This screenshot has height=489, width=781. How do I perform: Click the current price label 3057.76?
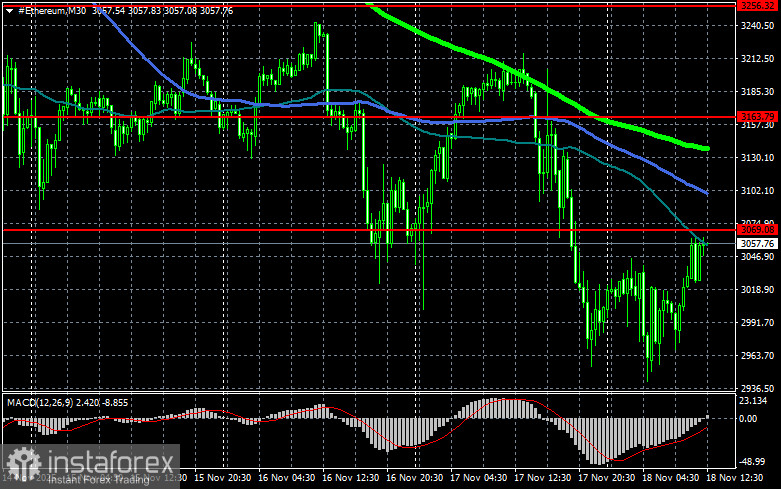757,244
